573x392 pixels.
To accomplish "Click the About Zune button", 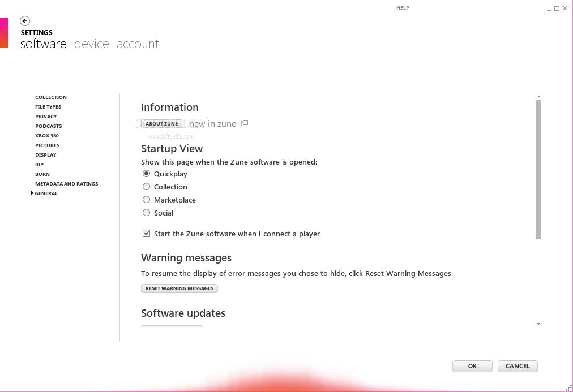I will [x=161, y=124].
